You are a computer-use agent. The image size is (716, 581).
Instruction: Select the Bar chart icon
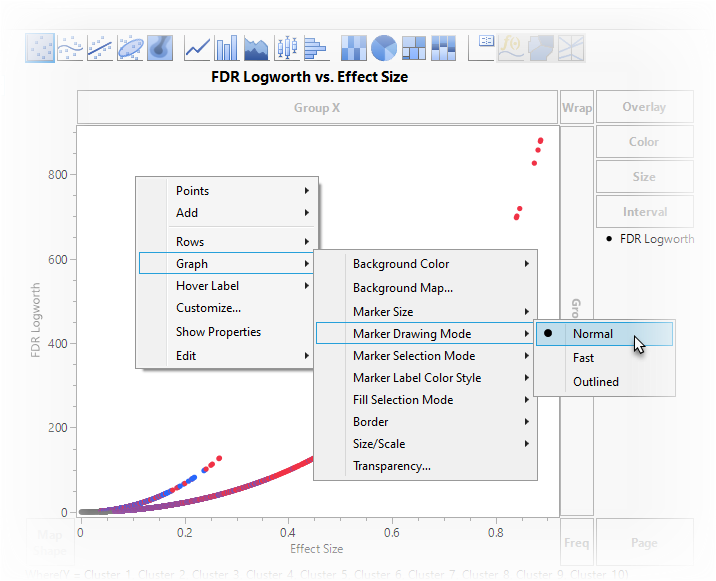227,47
